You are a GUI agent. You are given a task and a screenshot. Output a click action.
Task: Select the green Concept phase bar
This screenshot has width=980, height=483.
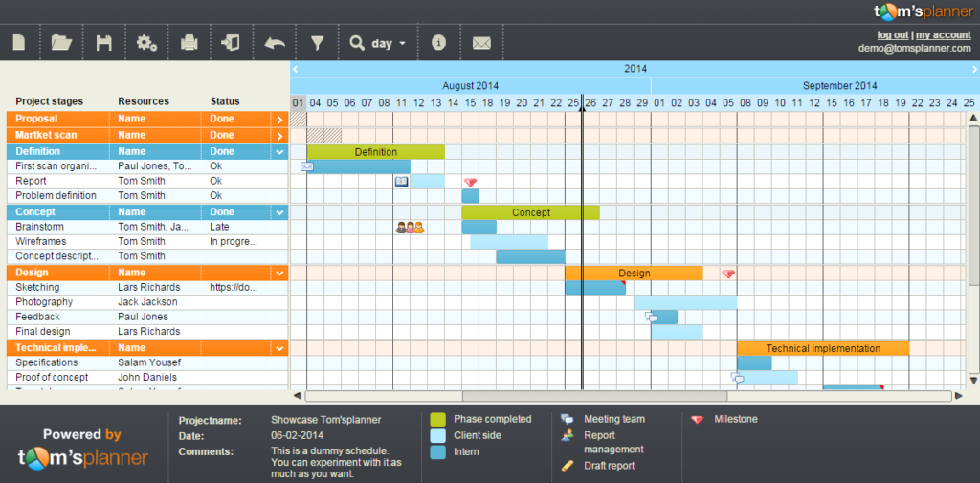(530, 212)
